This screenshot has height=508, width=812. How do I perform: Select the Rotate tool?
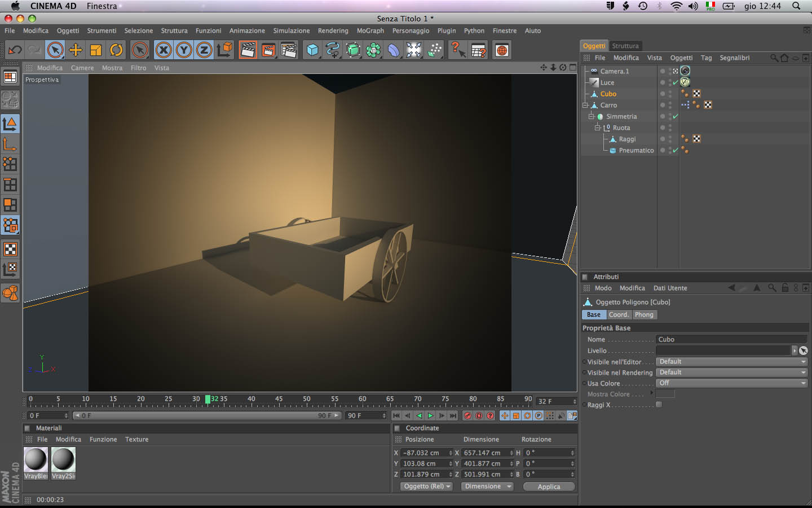[116, 50]
